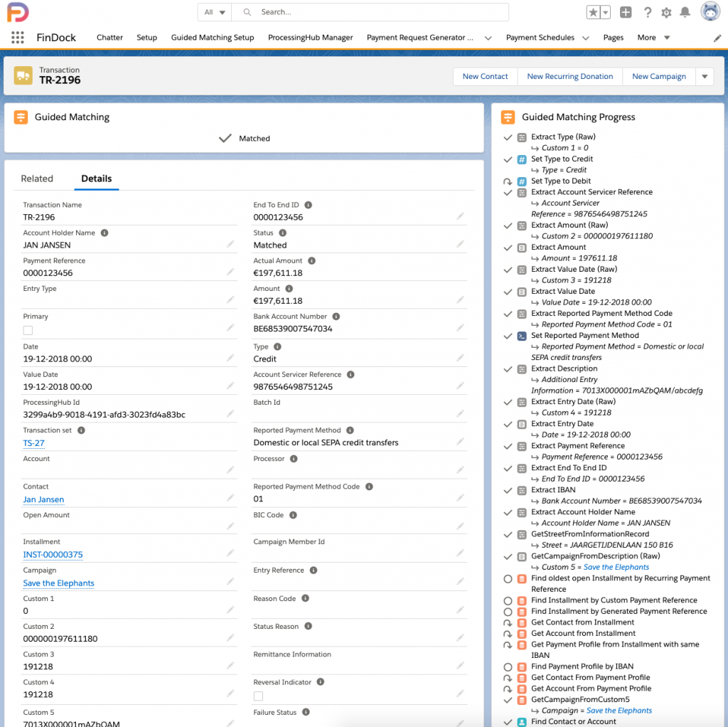Screen dimensions: 728x727
Task: Open the Setup nav item
Action: tap(146, 38)
